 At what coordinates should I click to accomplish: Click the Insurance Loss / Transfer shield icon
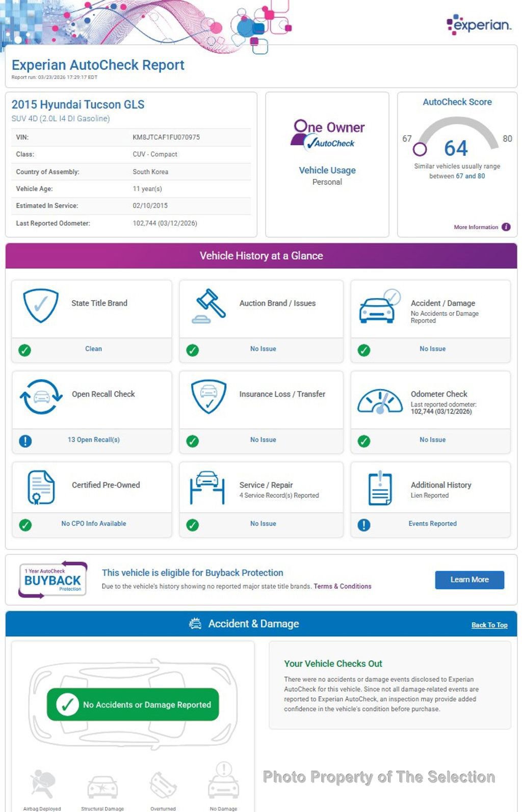pos(208,396)
